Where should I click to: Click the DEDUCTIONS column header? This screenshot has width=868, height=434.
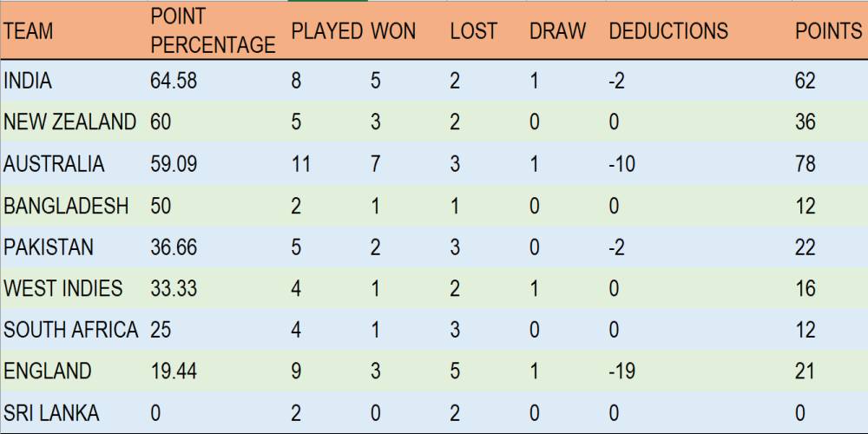tap(699, 30)
